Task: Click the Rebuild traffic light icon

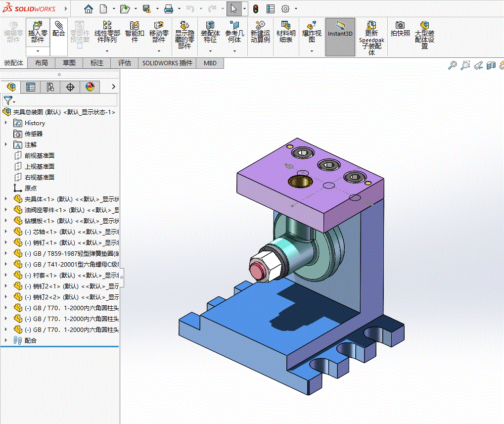Action: pyautogui.click(x=256, y=9)
